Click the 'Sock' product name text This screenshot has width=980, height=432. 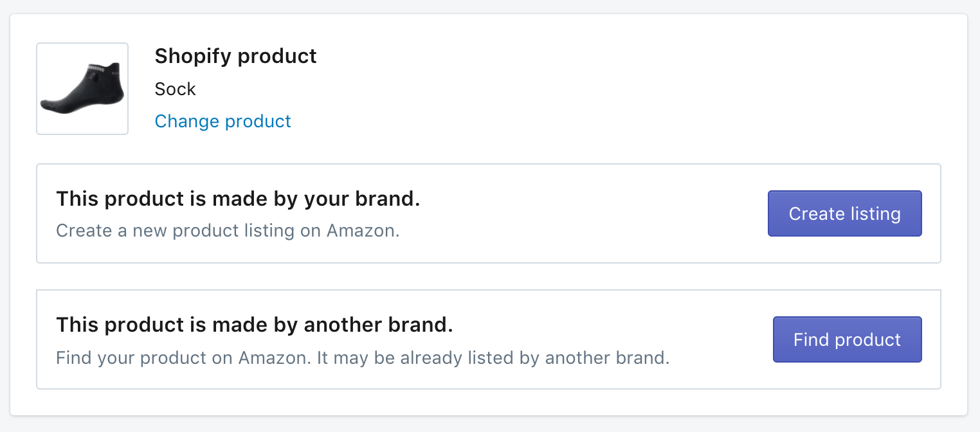pos(175,89)
